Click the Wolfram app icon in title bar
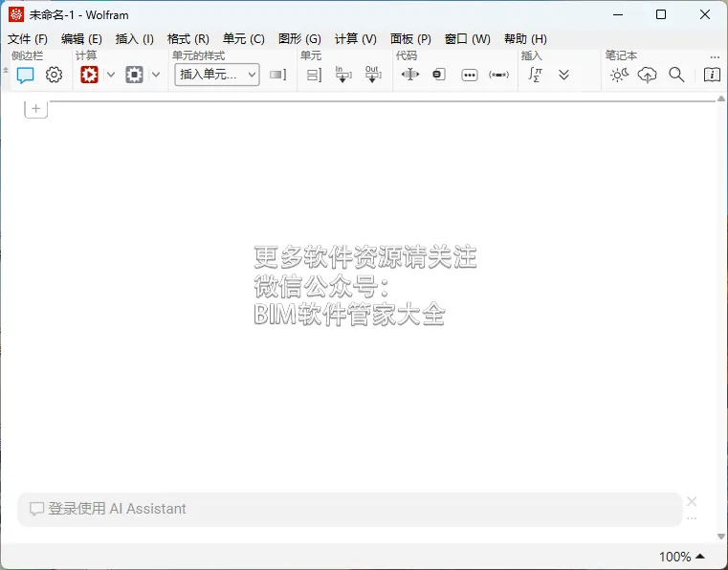This screenshot has height=570, width=728. pos(16,15)
